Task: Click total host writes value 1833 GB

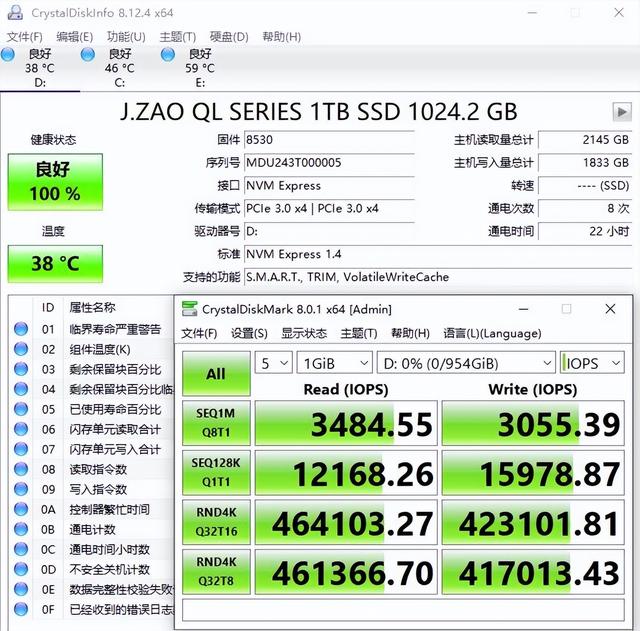Action: pyautogui.click(x=585, y=163)
